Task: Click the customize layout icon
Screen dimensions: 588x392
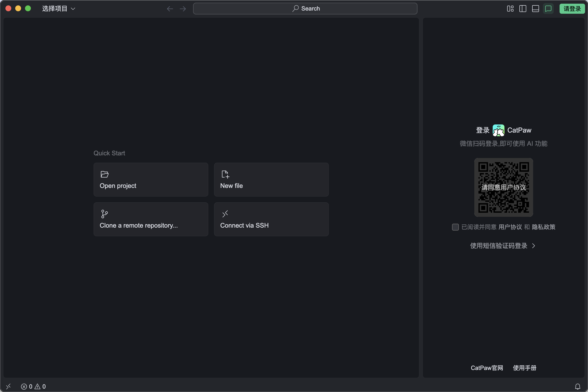Action: pos(510,9)
